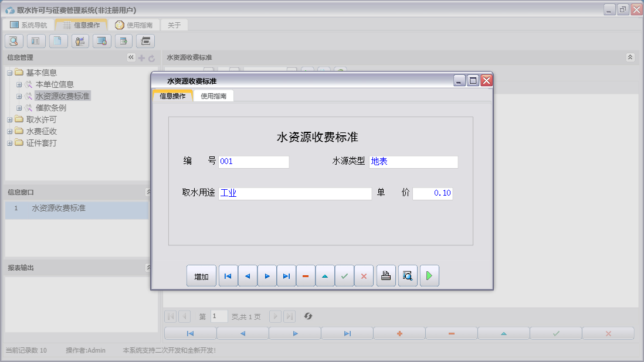This screenshot has height=362, width=644.
Task: Select 催款条例 in the tree
Action: 50,108
